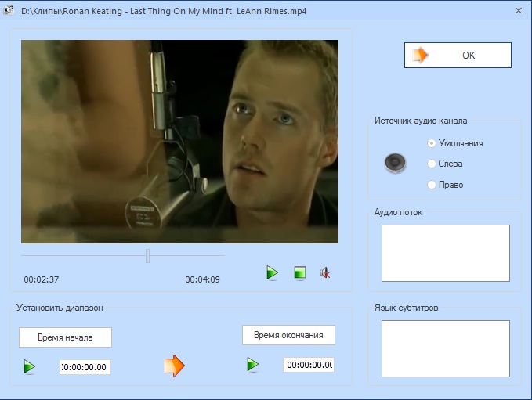Switch audio channel to Право
Image resolution: width=532 pixels, height=400 pixels.
coord(432,185)
